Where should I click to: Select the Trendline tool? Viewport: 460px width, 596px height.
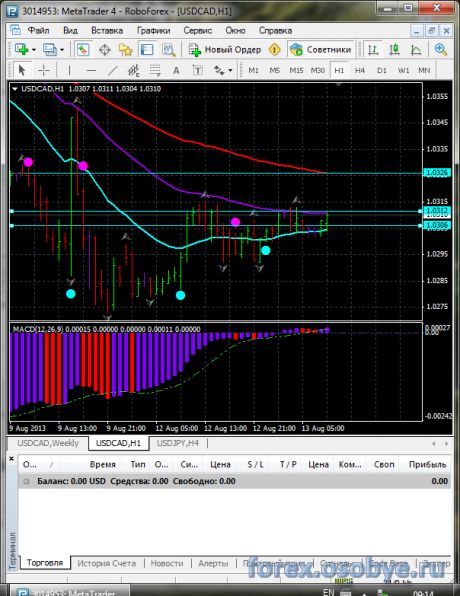113,70
